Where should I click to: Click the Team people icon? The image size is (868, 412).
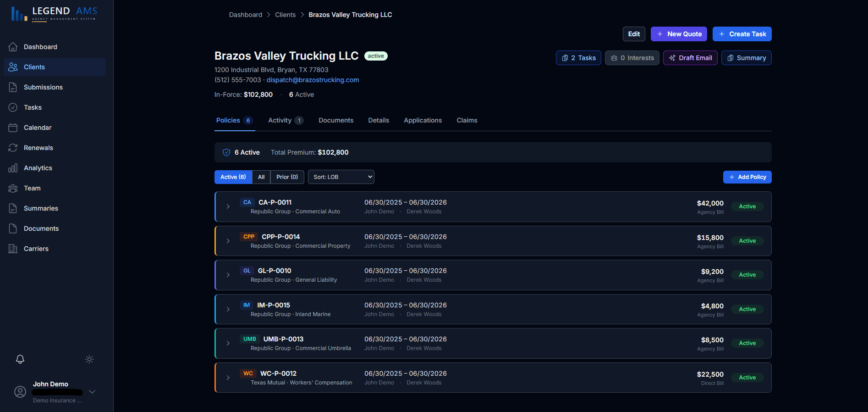(x=13, y=188)
